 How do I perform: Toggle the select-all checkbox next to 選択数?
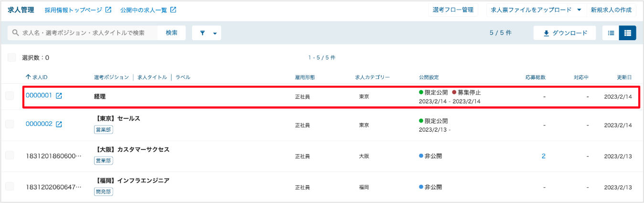(x=11, y=57)
